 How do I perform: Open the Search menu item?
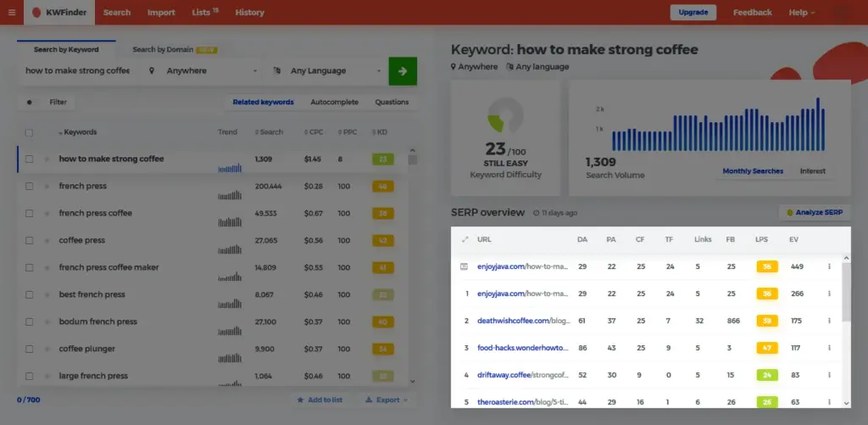[x=117, y=12]
